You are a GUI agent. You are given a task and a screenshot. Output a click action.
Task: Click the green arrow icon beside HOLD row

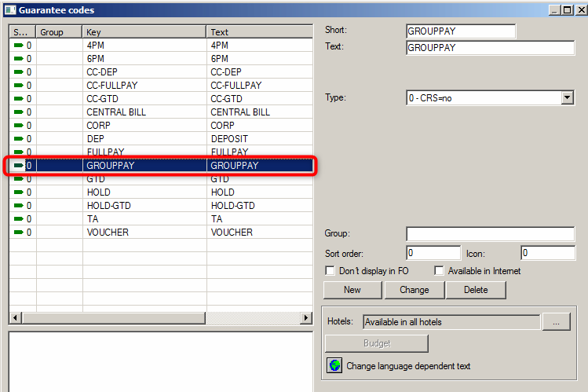pyautogui.click(x=19, y=192)
